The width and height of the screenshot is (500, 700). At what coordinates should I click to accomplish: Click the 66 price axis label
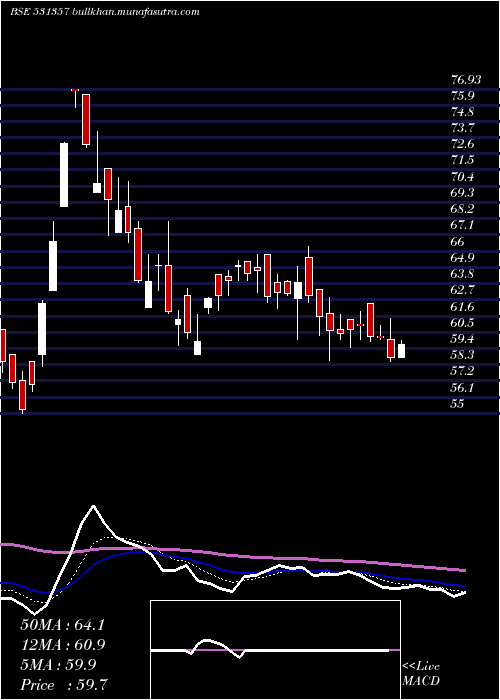[458, 242]
